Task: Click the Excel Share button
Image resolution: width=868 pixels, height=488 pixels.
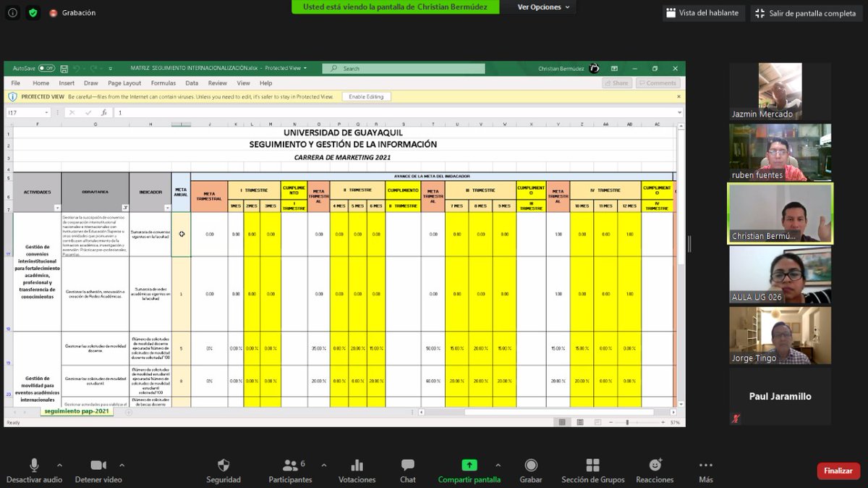Action: pos(616,83)
